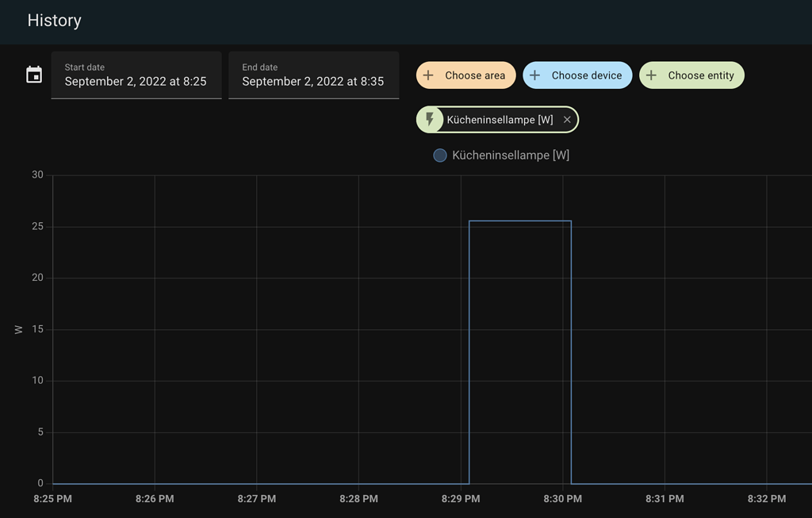The height and width of the screenshot is (518, 812).
Task: Open the Choose device picker
Action: tap(577, 75)
